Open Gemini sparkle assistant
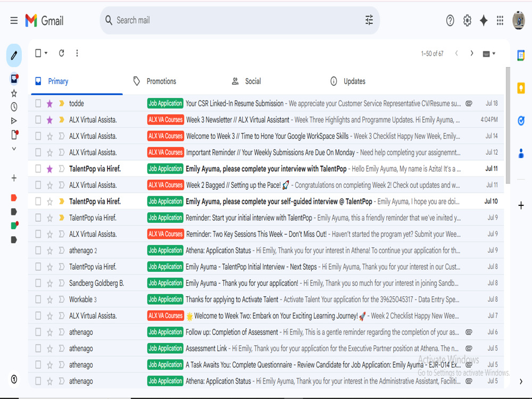This screenshot has height=399, width=532. [x=484, y=21]
